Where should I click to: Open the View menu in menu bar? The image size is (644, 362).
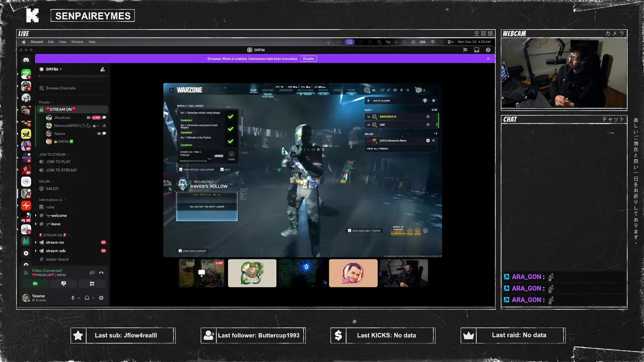click(x=62, y=42)
